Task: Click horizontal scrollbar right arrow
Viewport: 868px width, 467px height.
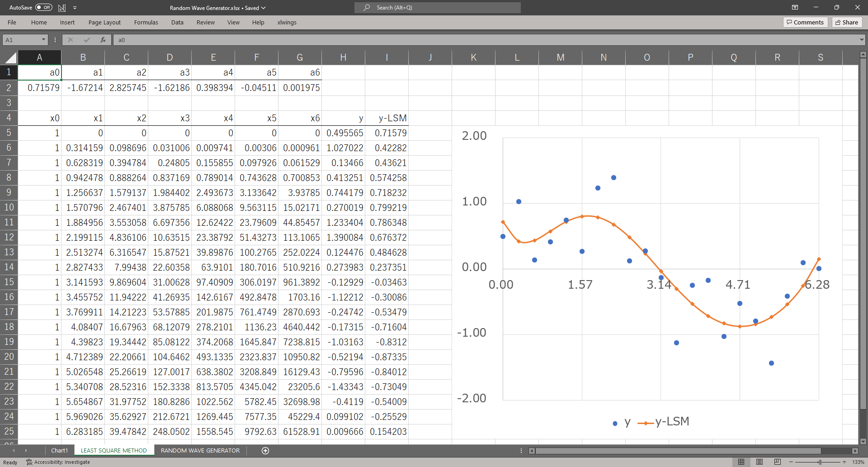Action: pos(855,451)
